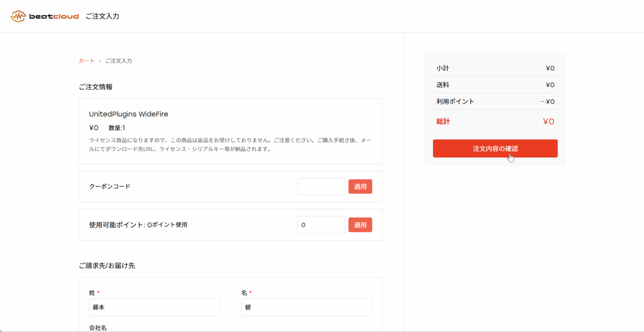Apply the coupon code with 適用 button

tap(360, 187)
